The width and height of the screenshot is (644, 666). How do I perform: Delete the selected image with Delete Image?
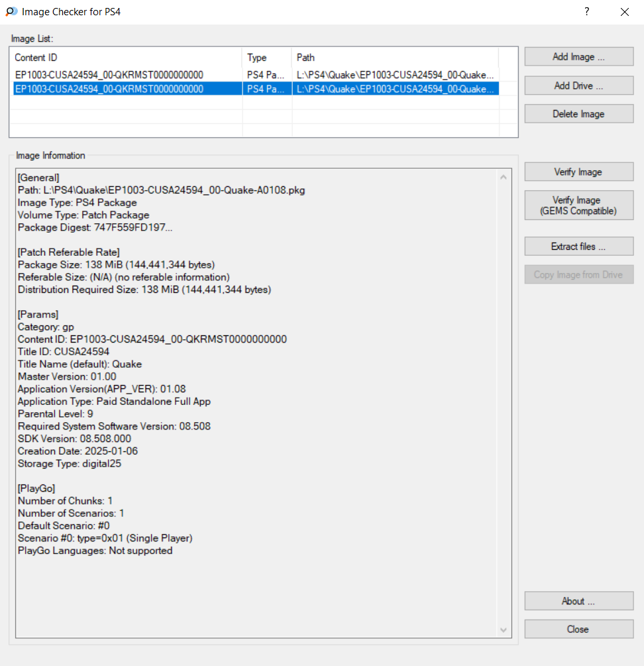[x=578, y=114]
